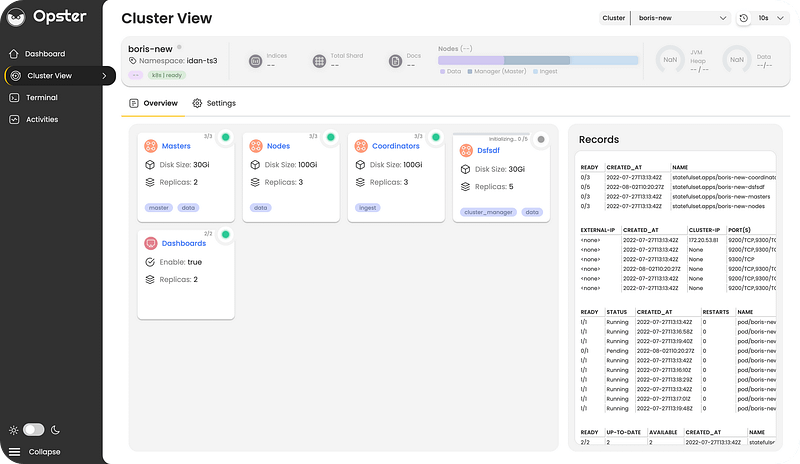This screenshot has width=800, height=464.
Task: Click the Masters green status indicator
Action: click(226, 137)
